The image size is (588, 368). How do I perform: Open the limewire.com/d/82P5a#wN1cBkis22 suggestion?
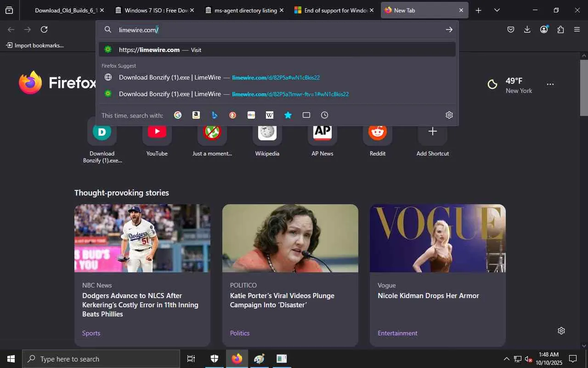(277, 77)
